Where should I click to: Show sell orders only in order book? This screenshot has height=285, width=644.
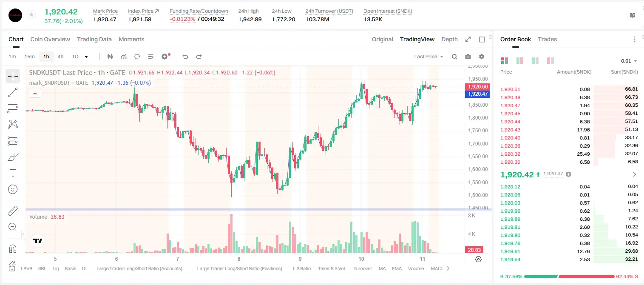tap(550, 61)
